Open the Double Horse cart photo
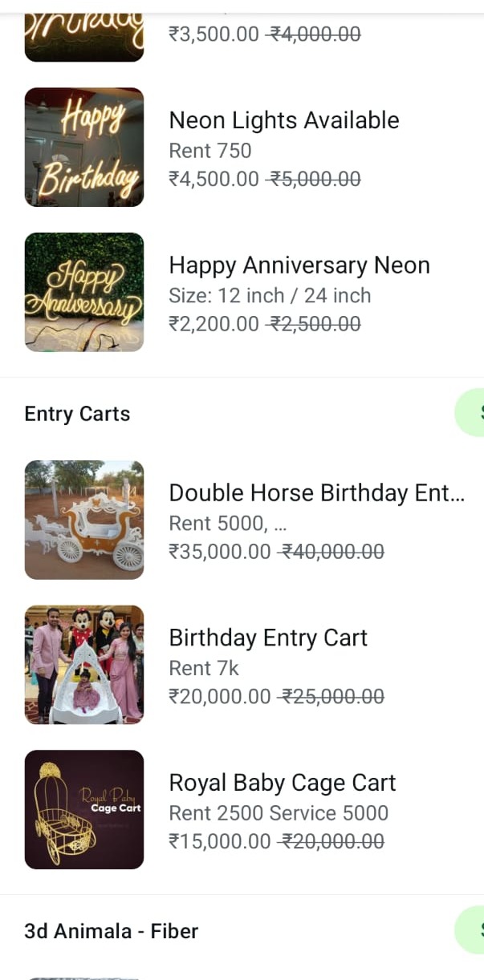The image size is (484, 980). (x=84, y=520)
